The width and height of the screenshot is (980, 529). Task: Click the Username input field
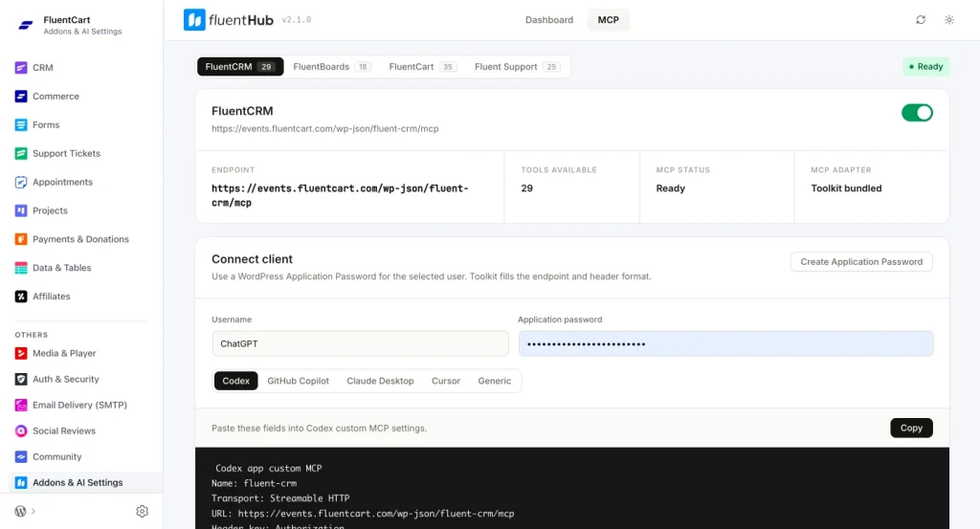361,343
